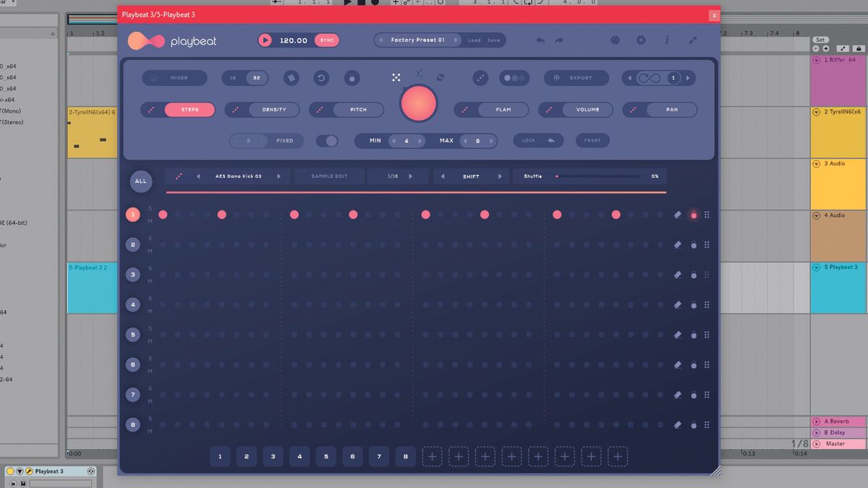Increase MAX value with its right arrow
Viewport: 868px width, 488px height.
pos(492,140)
